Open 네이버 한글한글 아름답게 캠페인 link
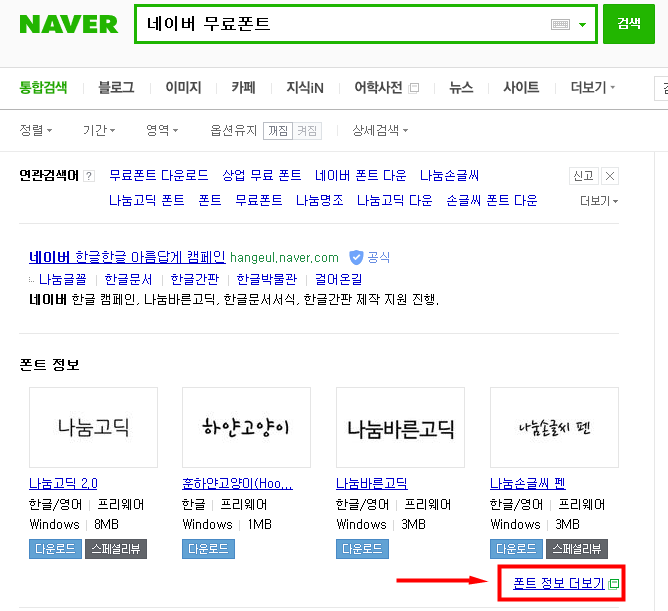The image size is (668, 611). point(127,257)
